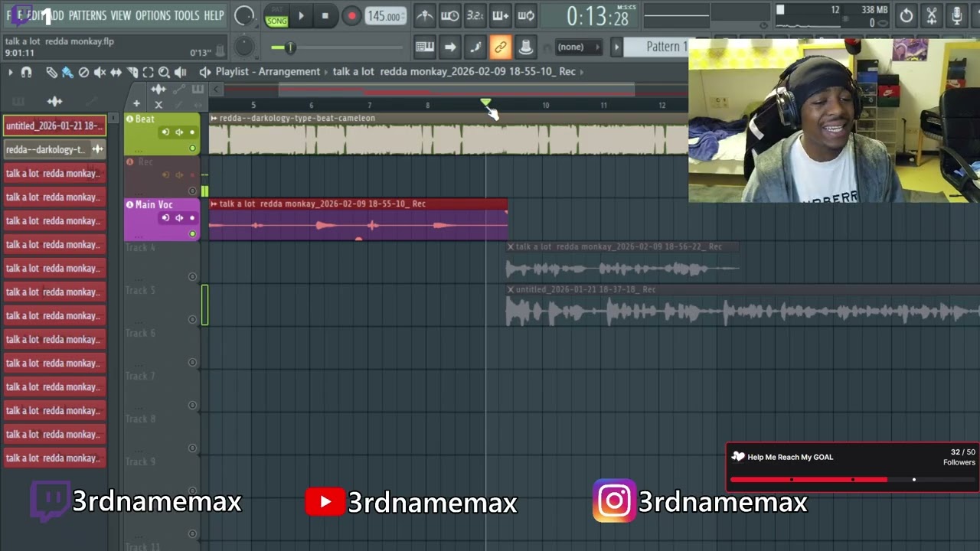Click the arrow left of Pattern 1

pyautogui.click(x=616, y=47)
